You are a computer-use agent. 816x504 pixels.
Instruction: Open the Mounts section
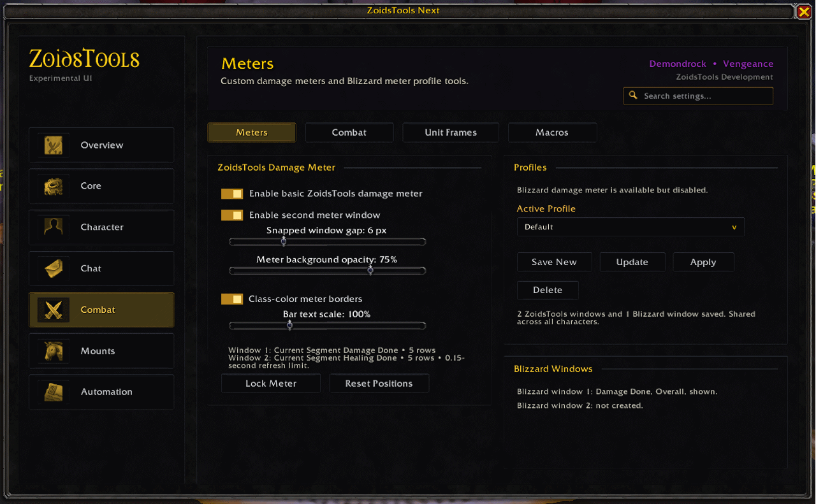101,351
